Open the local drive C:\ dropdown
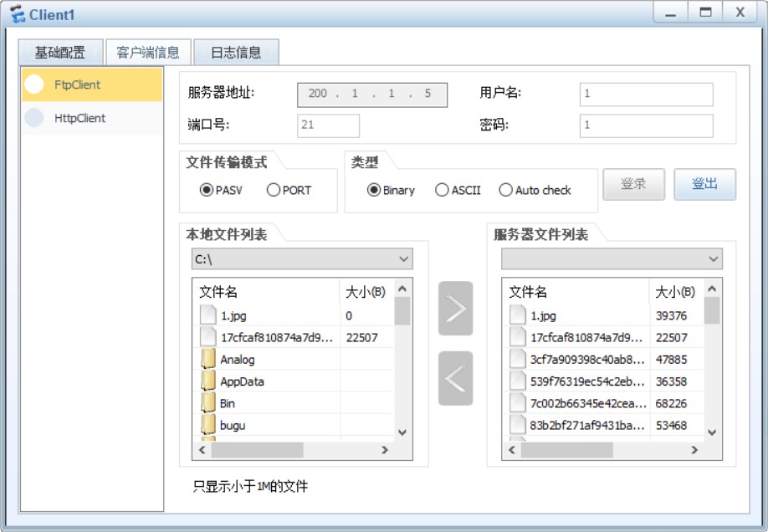Image resolution: width=768 pixels, height=532 pixels. pos(302,258)
